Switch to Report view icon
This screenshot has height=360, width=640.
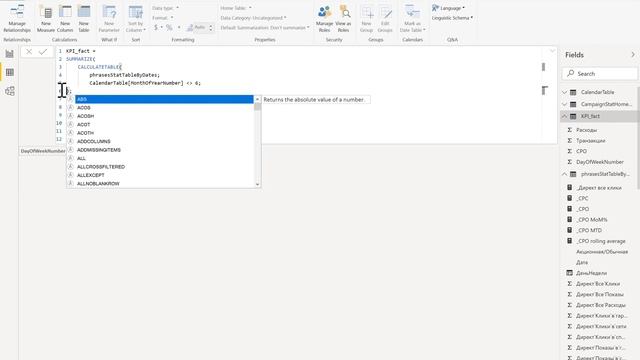pyautogui.click(x=9, y=53)
